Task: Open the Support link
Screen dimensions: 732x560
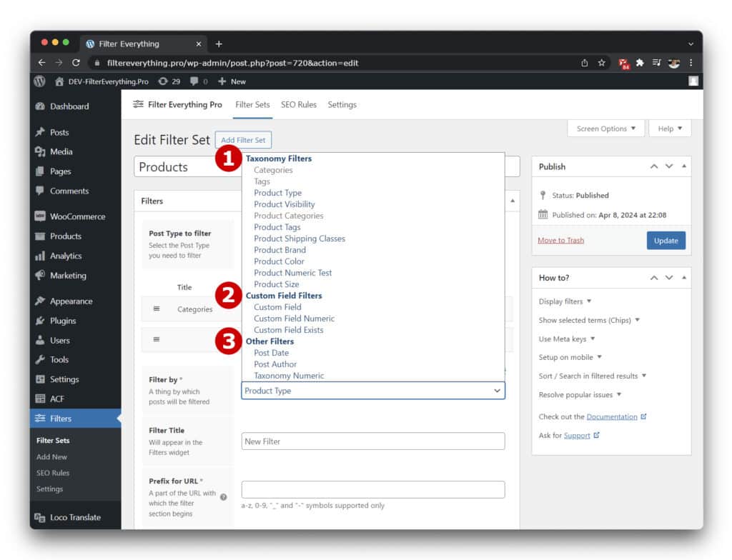Action: [x=577, y=436]
